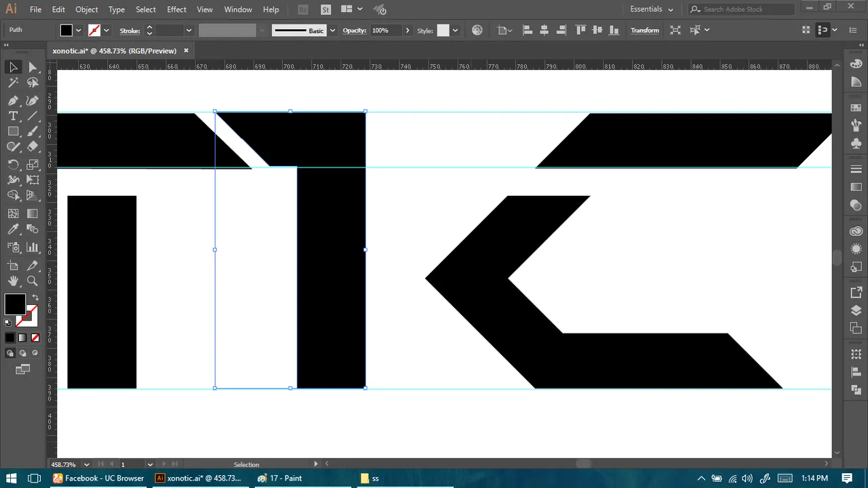
Task: Activate the Type tool
Action: 13,116
